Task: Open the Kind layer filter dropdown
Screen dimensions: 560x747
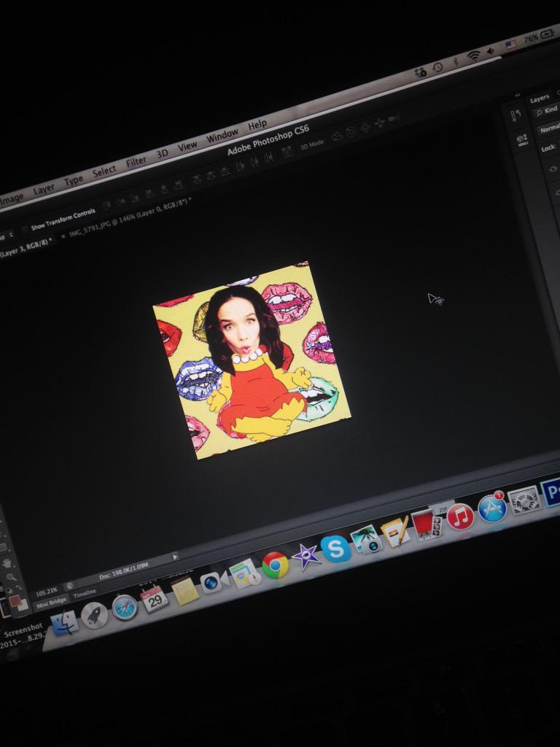Action: point(547,111)
